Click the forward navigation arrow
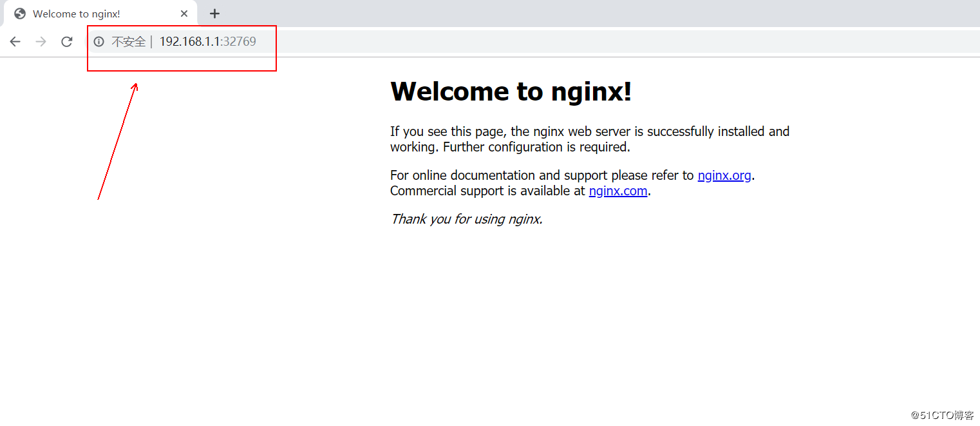Viewport: 980px width, 426px height. point(41,42)
